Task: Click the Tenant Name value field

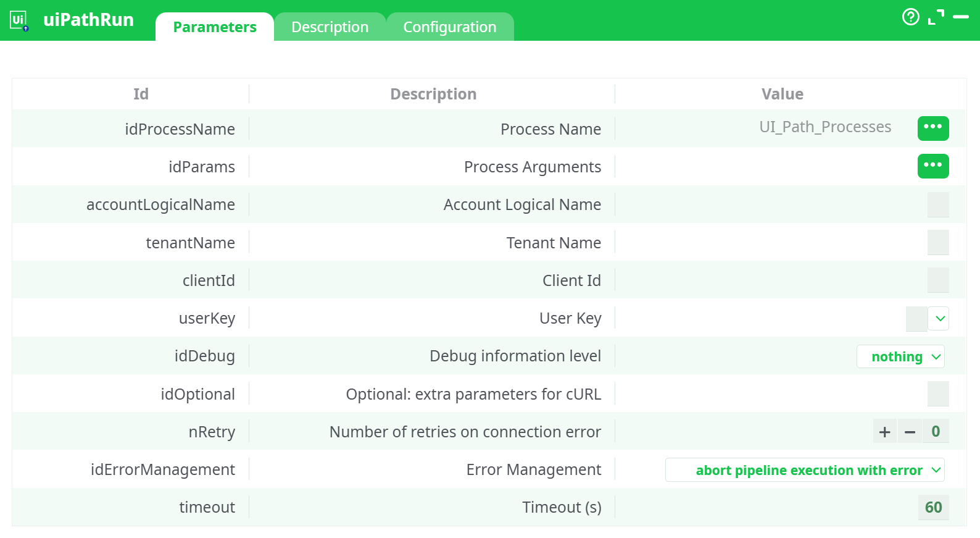Action: 938,243
